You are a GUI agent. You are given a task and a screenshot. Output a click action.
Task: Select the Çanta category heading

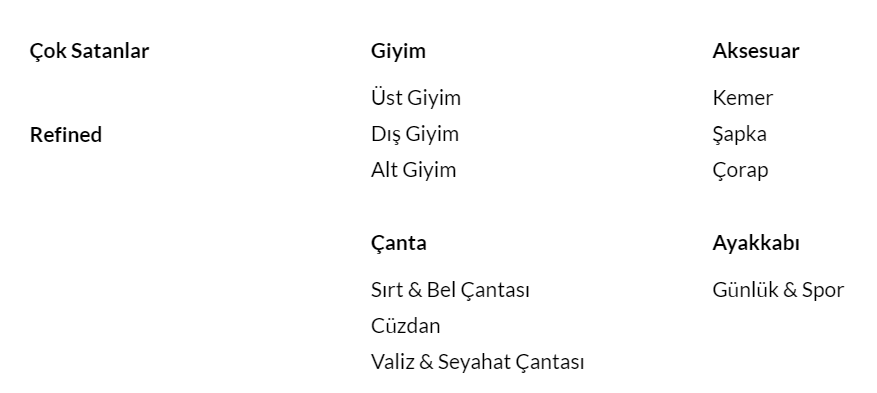pos(398,244)
